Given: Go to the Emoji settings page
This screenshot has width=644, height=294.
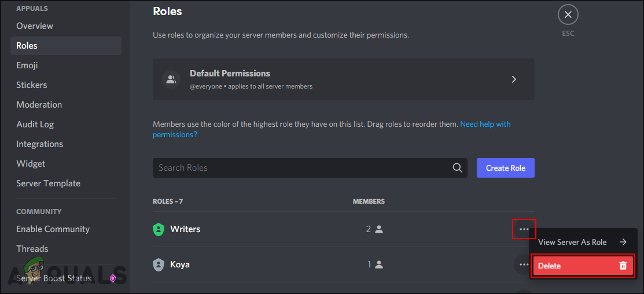Looking at the screenshot, I should [27, 65].
